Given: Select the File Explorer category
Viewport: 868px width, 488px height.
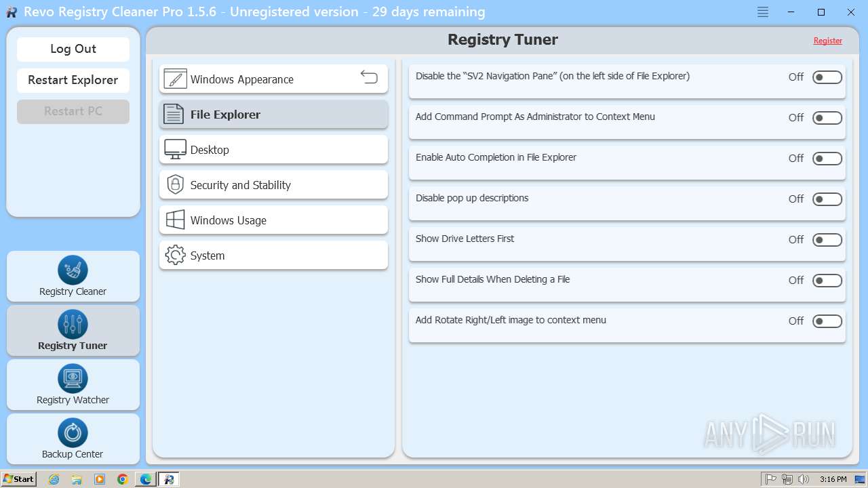Looking at the screenshot, I should [273, 115].
